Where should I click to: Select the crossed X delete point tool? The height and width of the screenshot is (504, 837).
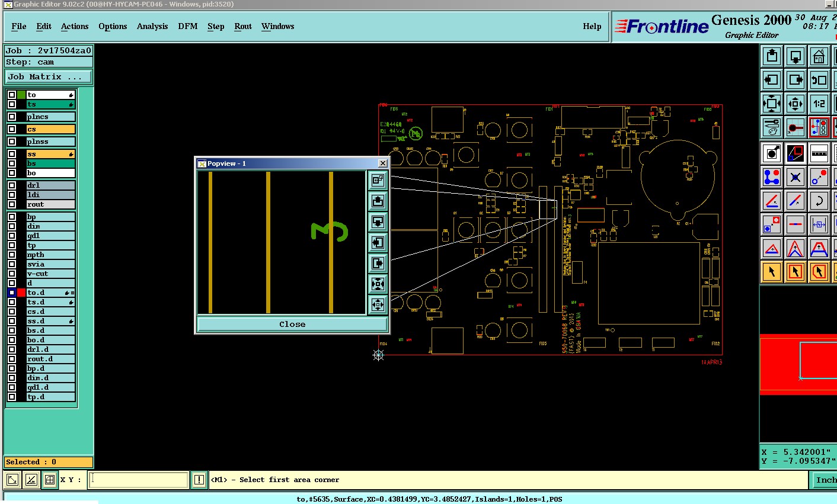coord(796,177)
